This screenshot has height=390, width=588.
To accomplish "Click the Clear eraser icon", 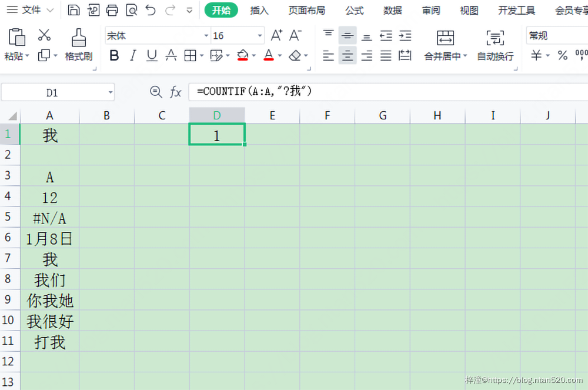I will 295,55.
